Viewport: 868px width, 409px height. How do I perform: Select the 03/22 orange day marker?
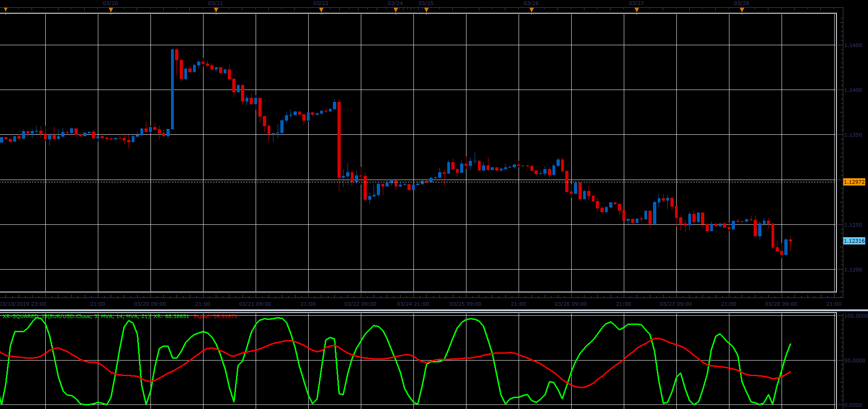(x=321, y=11)
